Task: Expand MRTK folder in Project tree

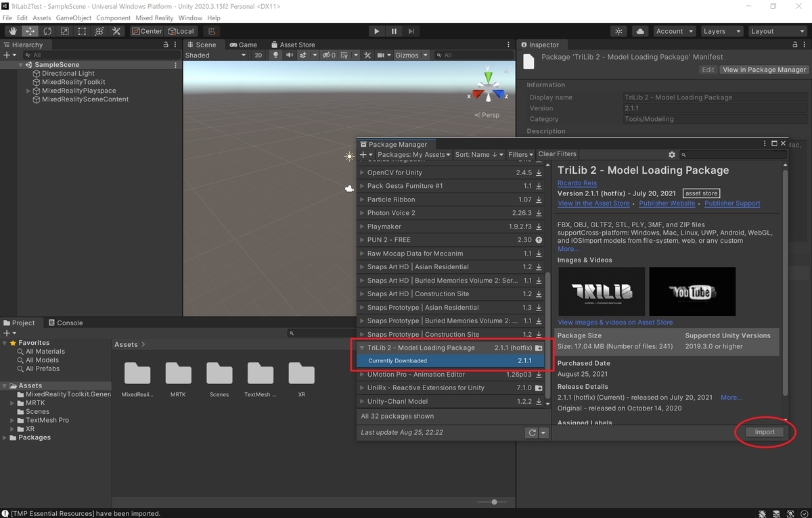Action: click(13, 403)
